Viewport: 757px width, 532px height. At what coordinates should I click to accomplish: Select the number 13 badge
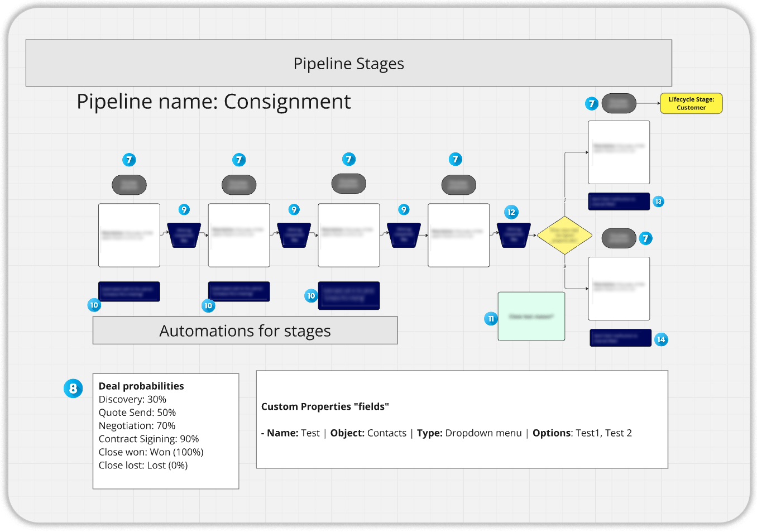click(x=659, y=202)
